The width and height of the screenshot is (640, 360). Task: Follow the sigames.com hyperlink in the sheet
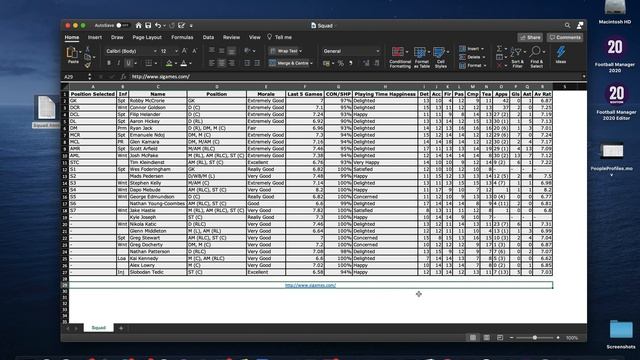click(x=310, y=285)
